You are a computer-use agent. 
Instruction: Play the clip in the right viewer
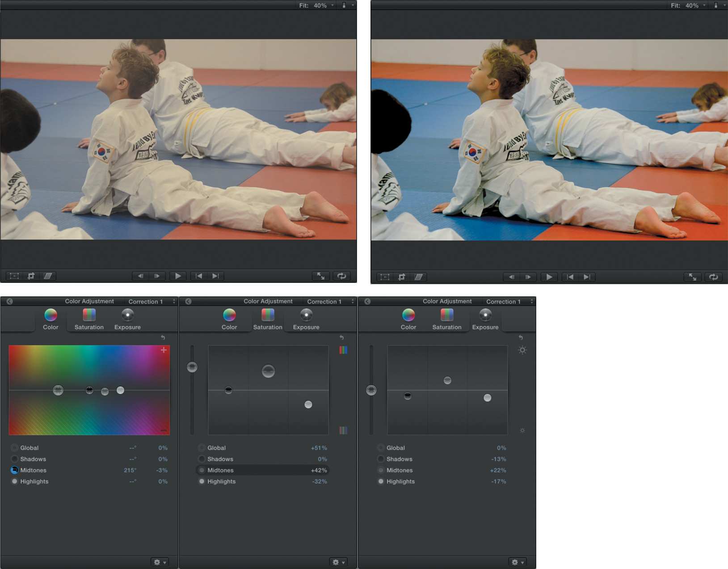click(549, 277)
